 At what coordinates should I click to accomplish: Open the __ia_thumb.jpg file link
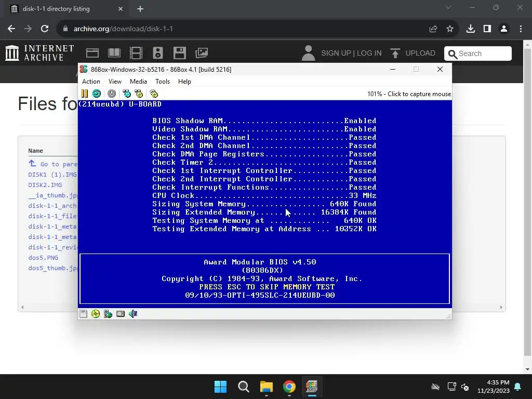coord(53,195)
